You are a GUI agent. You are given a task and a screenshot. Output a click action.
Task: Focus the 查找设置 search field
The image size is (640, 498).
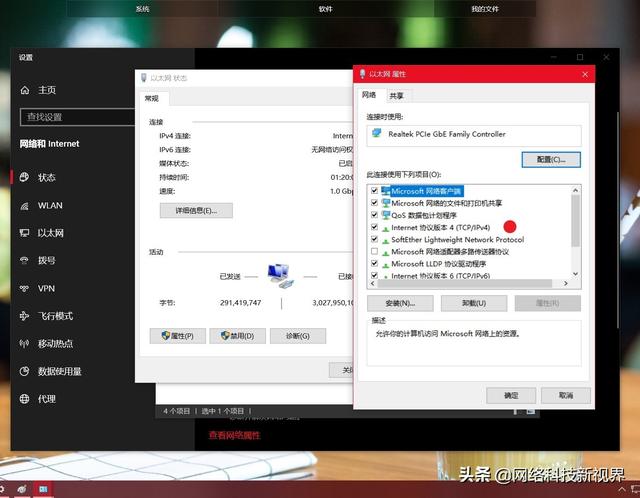(77, 117)
